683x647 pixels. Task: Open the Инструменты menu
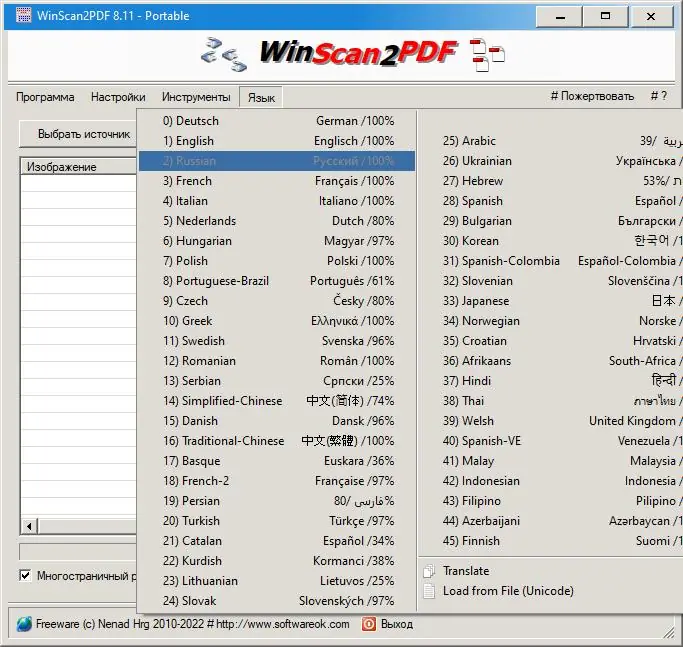[196, 97]
